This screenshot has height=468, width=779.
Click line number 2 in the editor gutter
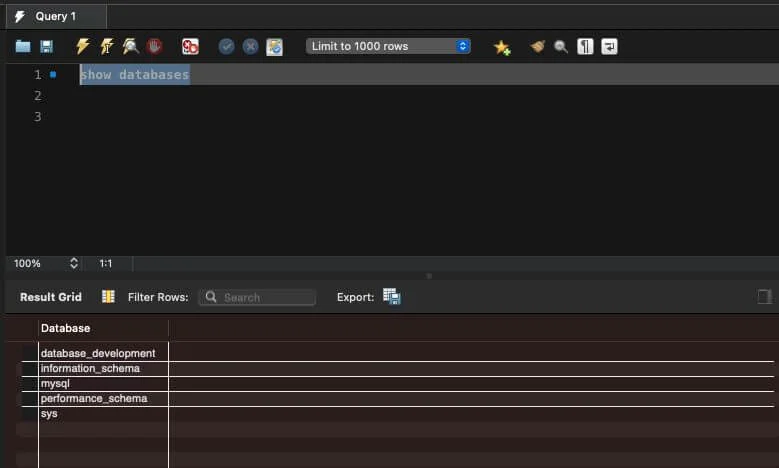(x=38, y=95)
